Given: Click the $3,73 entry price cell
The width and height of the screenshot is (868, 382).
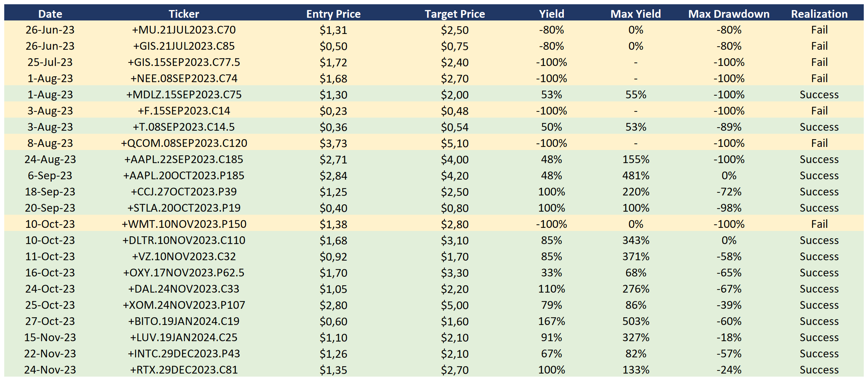Looking at the screenshot, I should [x=333, y=143].
